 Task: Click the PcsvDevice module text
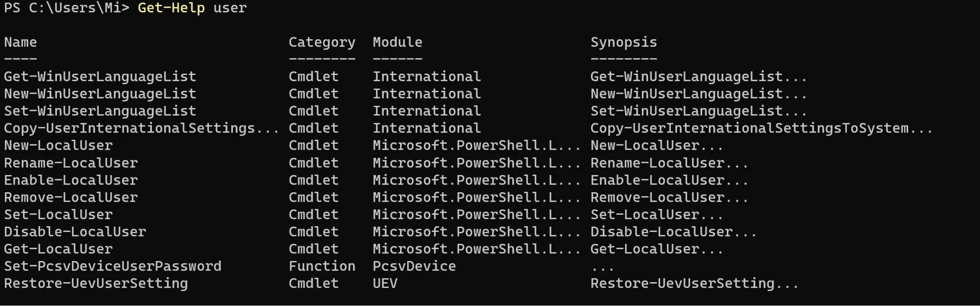(x=414, y=266)
